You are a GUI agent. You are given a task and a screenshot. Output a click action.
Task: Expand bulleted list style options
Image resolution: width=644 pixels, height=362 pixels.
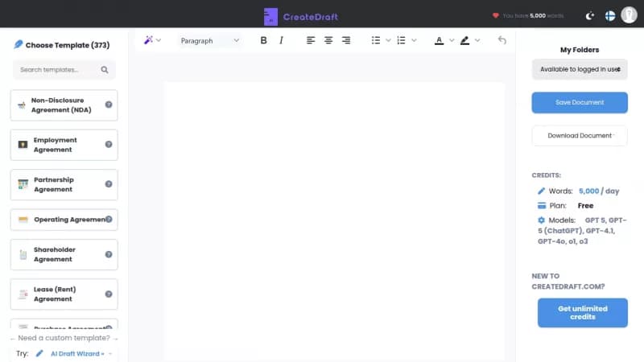pyautogui.click(x=388, y=40)
